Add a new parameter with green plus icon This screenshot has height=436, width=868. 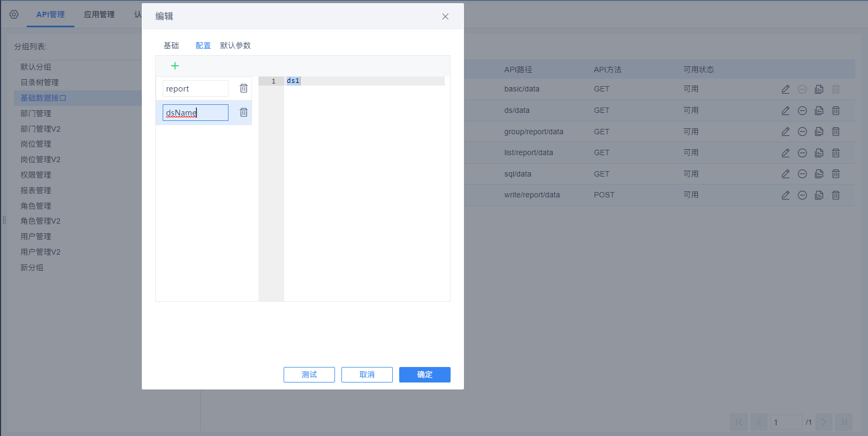(175, 66)
